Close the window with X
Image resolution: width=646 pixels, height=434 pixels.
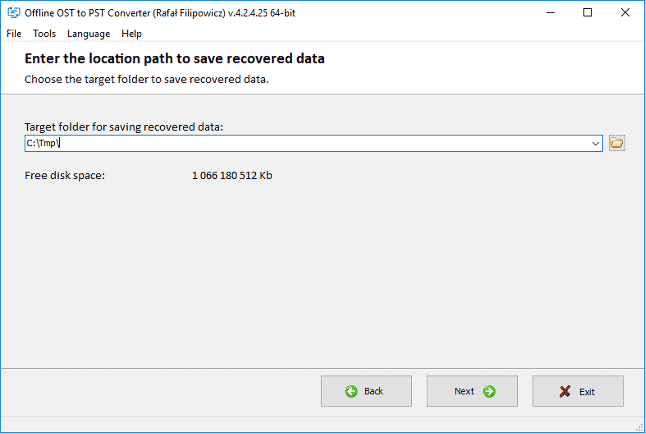(x=625, y=13)
